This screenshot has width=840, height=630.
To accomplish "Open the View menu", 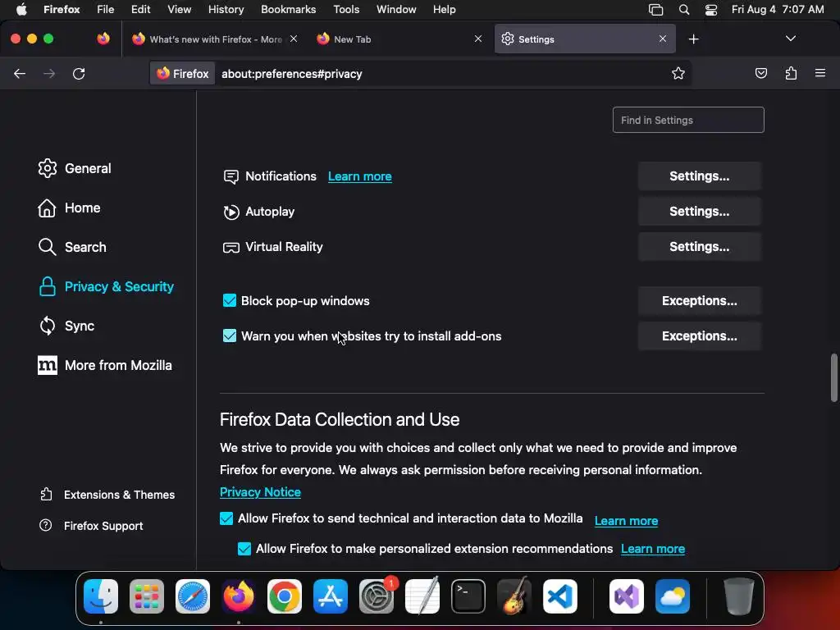I will click(x=179, y=10).
